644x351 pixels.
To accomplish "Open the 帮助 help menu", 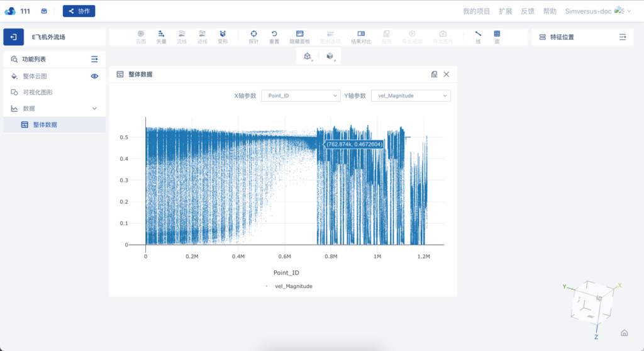I will click(x=550, y=11).
